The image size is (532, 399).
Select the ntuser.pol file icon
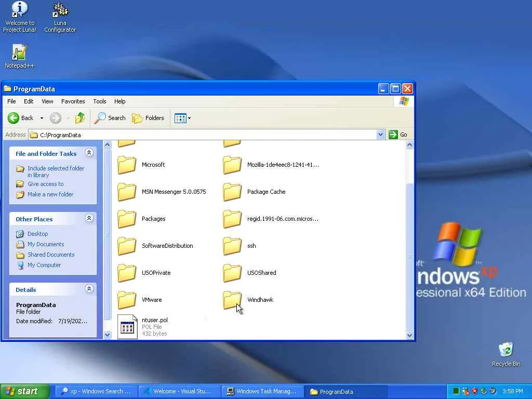click(127, 327)
